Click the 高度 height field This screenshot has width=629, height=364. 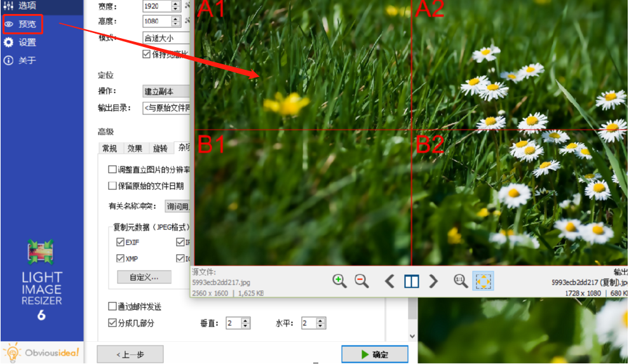[157, 21]
